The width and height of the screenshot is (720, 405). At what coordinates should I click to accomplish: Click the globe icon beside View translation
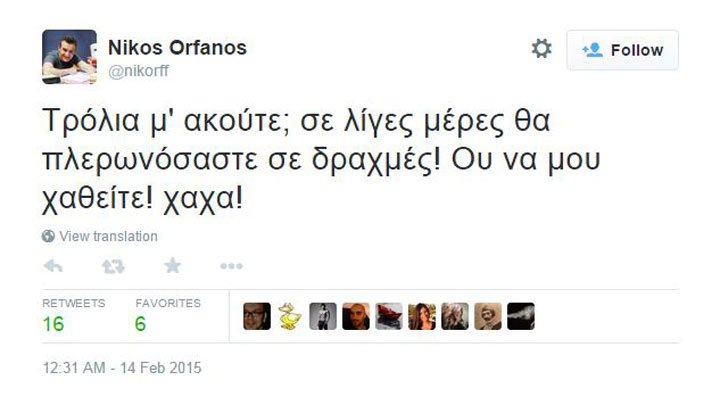click(x=48, y=236)
